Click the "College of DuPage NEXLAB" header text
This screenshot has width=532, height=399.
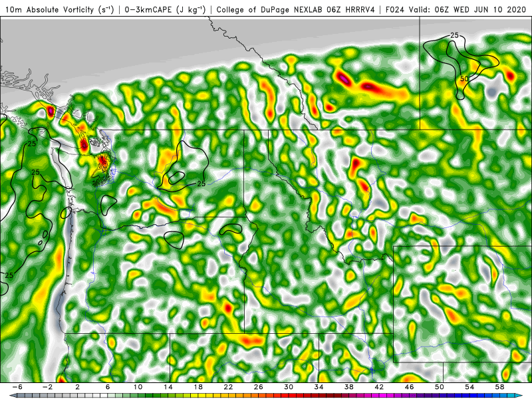(x=270, y=9)
